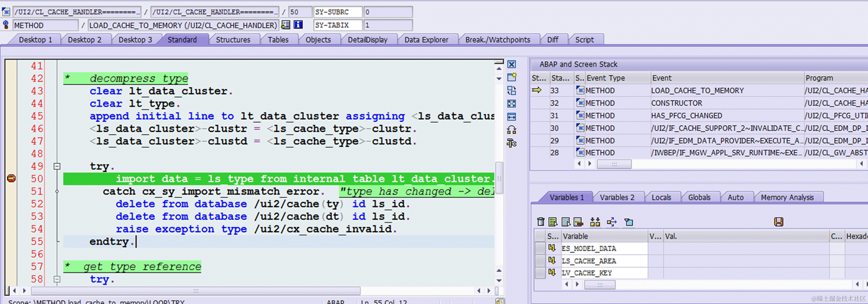Open the Objects tab
Image resolution: width=868 pixels, height=304 pixels.
tap(318, 40)
